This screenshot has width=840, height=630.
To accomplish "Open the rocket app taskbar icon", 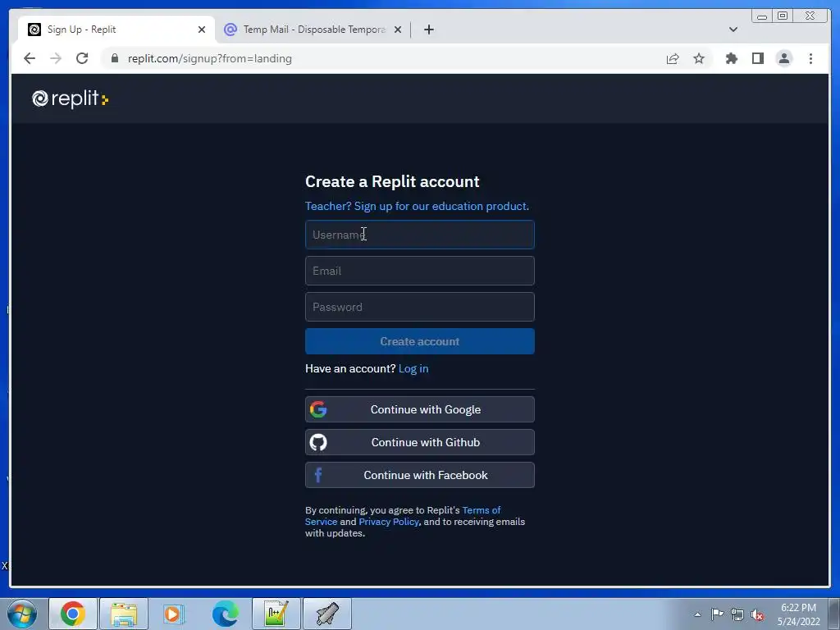I will (327, 614).
